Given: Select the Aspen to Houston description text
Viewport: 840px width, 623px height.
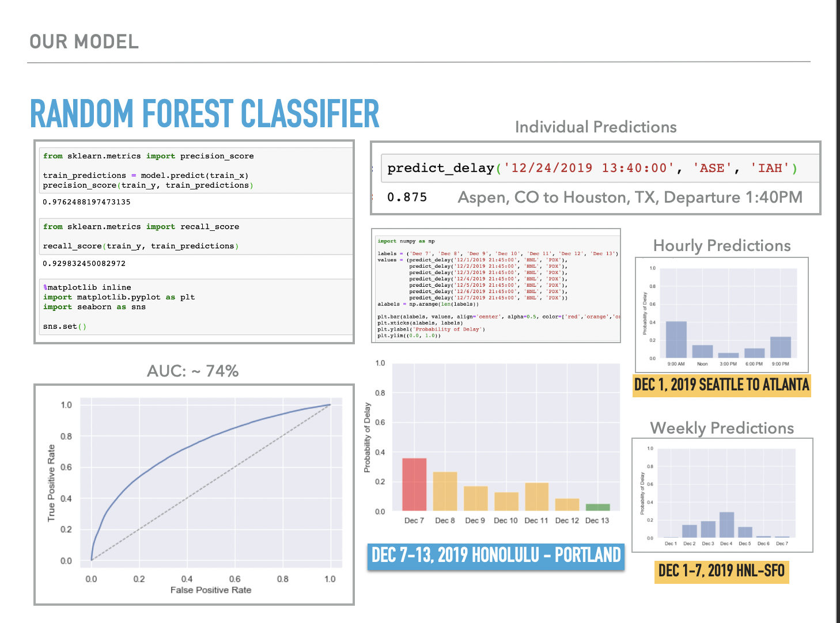Looking at the screenshot, I should 630,197.
